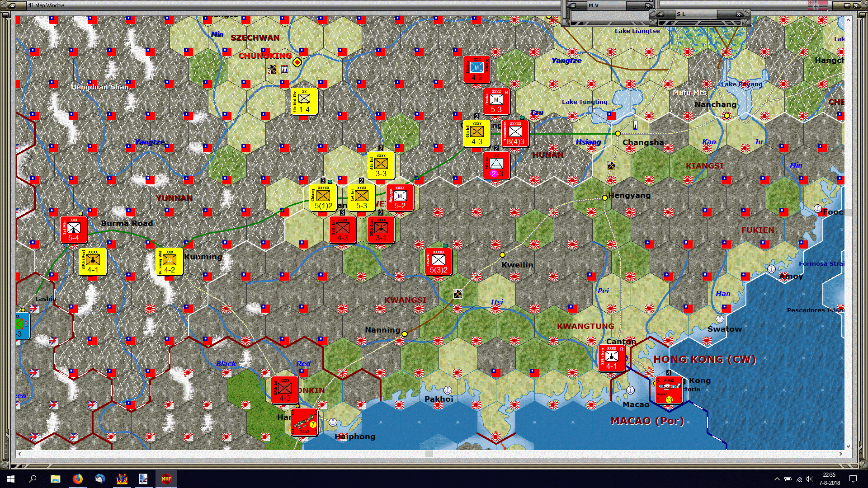
Task: Close the M V floating window
Action: (x=648, y=5)
